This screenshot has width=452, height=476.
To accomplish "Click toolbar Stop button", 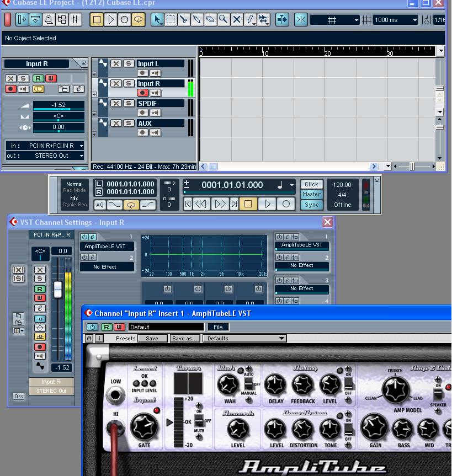I will (x=97, y=20).
